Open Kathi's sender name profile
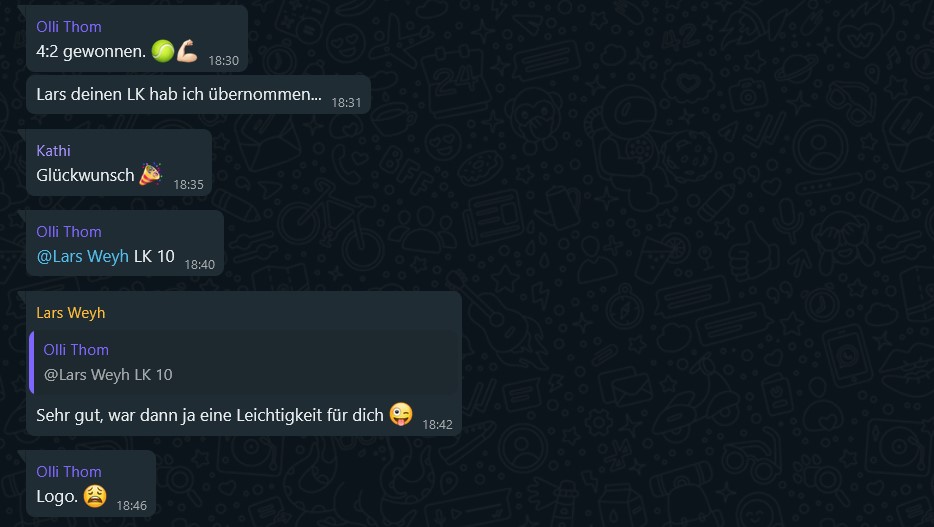The image size is (934, 527). tap(53, 151)
